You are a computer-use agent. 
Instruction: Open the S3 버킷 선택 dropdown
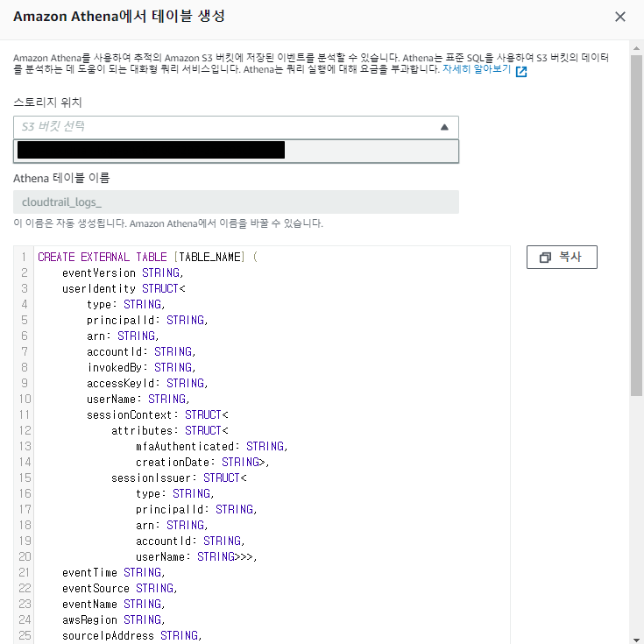click(x=236, y=127)
